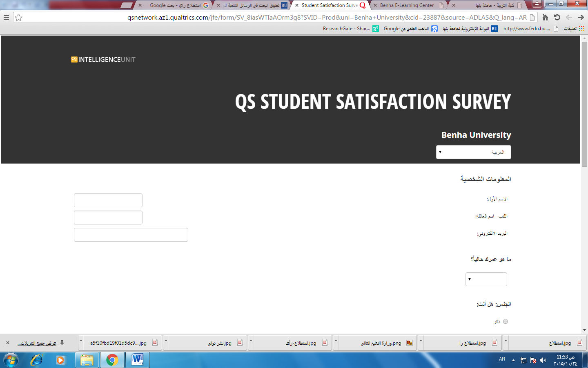Open the http://www.fedu.bu bookmark
This screenshot has width=588, height=368.
click(x=530, y=29)
